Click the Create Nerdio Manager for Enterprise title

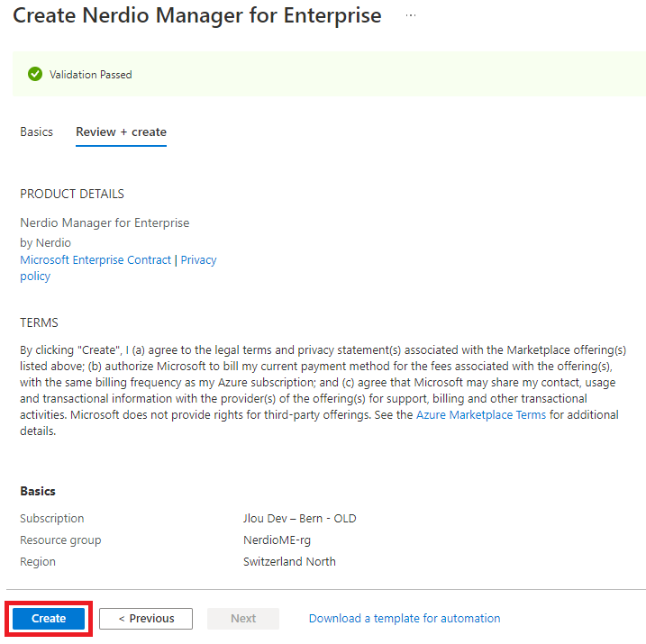(x=197, y=15)
